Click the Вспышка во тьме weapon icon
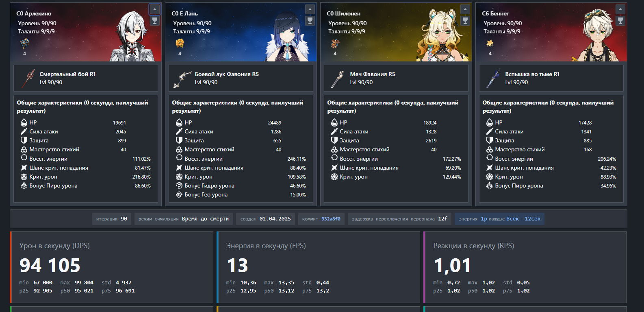The width and height of the screenshot is (644, 312). pyautogui.click(x=493, y=79)
